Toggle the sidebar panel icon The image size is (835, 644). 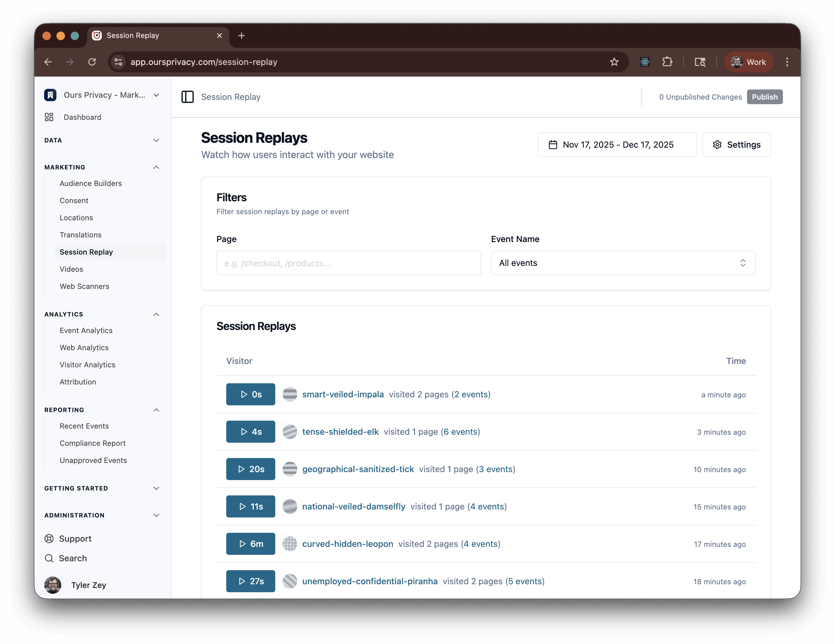[187, 97]
